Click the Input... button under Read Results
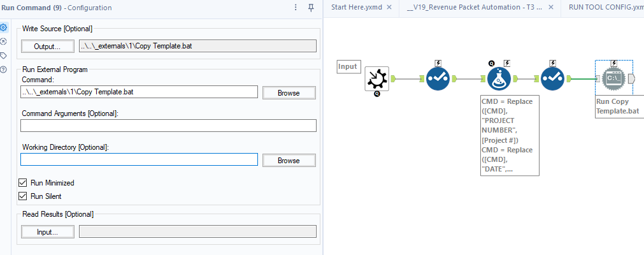The image size is (644, 255). coord(47,232)
